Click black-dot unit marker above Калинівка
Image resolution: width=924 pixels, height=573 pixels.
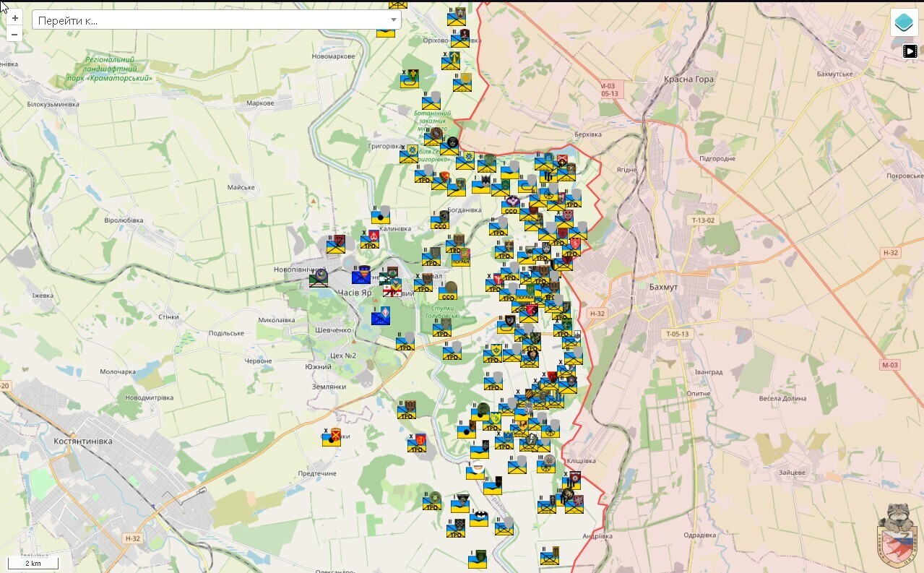[x=381, y=216]
